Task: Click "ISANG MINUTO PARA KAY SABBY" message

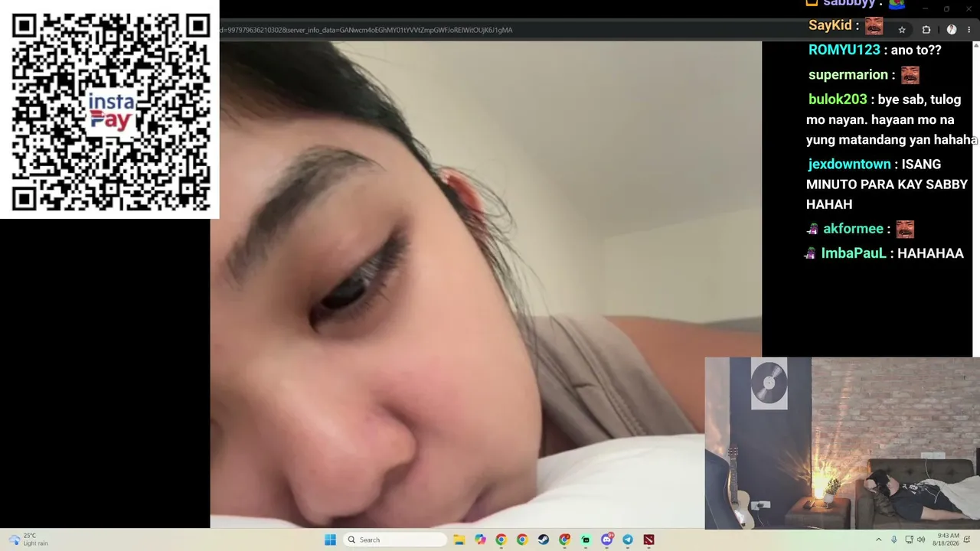Action: 887,184
